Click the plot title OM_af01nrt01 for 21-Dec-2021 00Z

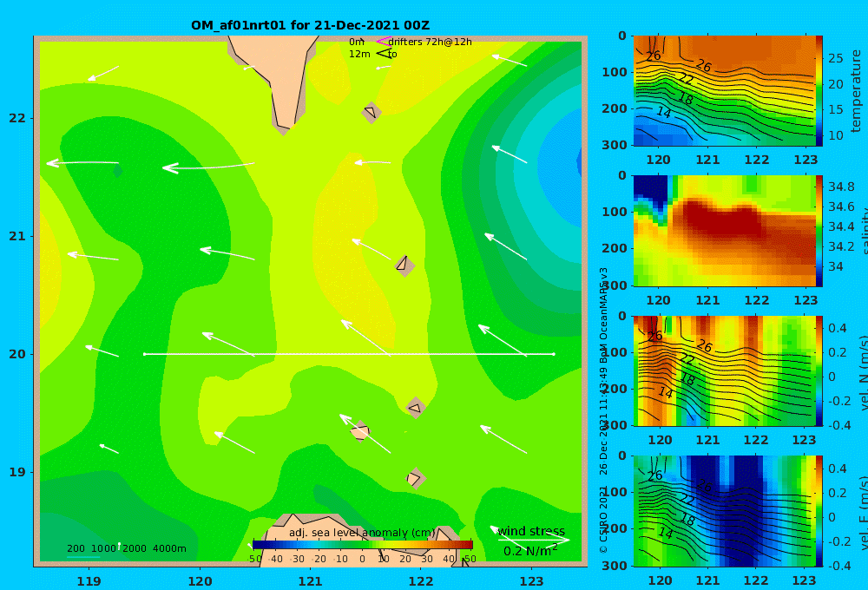[310, 25]
